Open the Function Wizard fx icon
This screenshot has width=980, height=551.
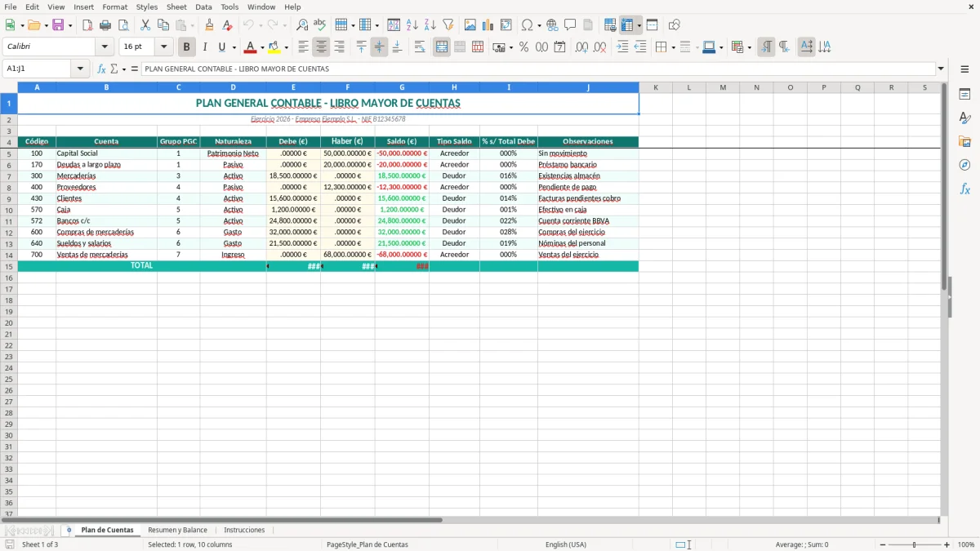[x=101, y=69]
